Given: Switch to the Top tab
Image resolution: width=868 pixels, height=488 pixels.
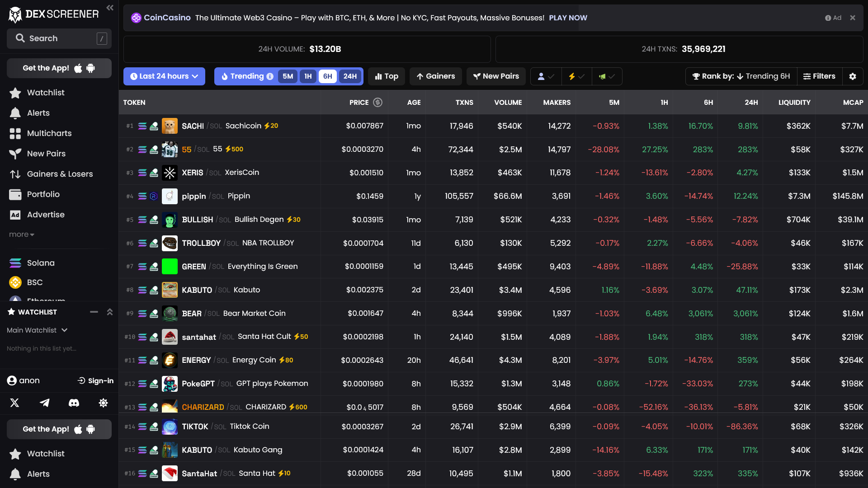Looking at the screenshot, I should [x=387, y=76].
